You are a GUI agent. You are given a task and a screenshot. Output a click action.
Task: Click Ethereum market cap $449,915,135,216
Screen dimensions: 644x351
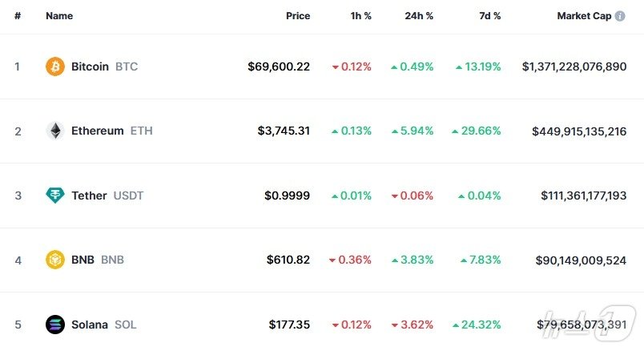(579, 131)
